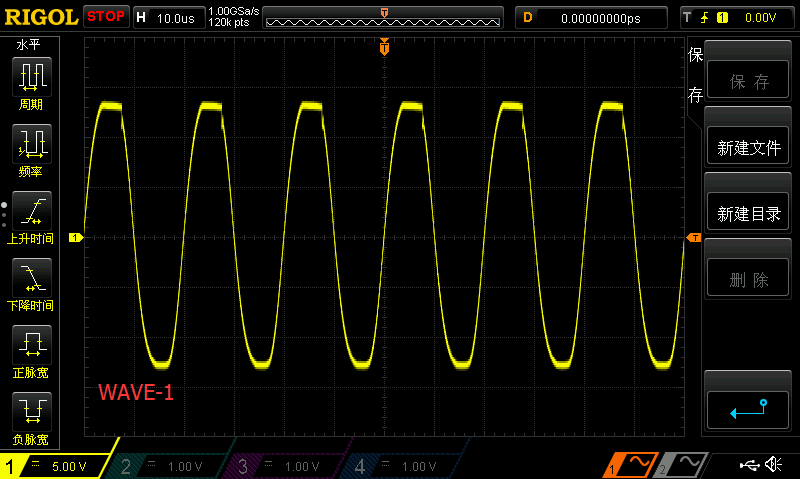Image resolution: width=800 pixels, height=479 pixels.
Task: Select the 频率 frequency measurement icon
Action: click(32, 144)
